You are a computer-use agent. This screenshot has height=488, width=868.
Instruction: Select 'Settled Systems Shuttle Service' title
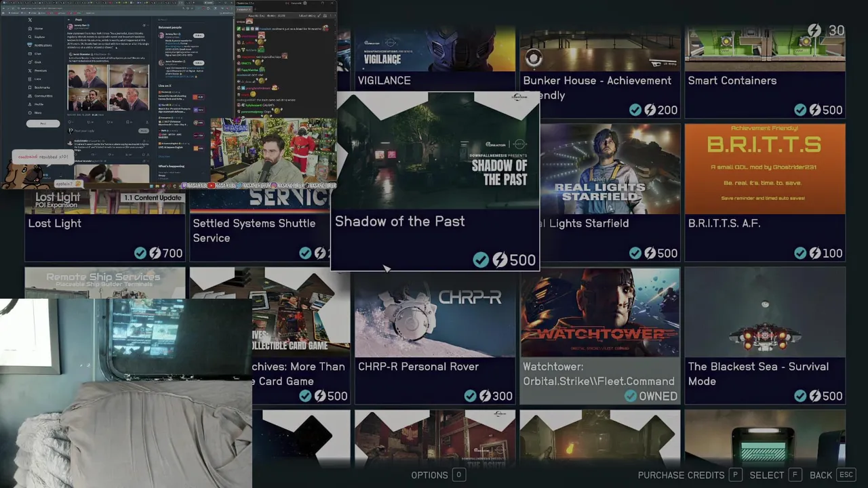(254, 230)
